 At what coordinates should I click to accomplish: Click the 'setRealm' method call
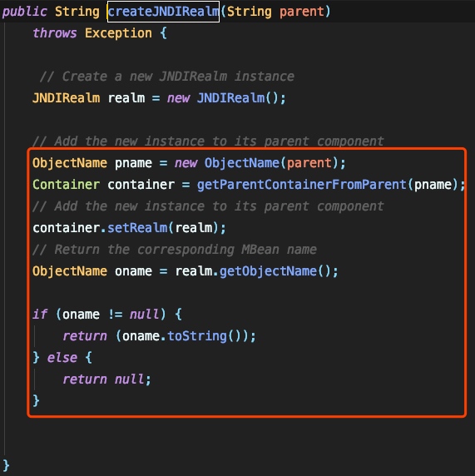(137, 228)
